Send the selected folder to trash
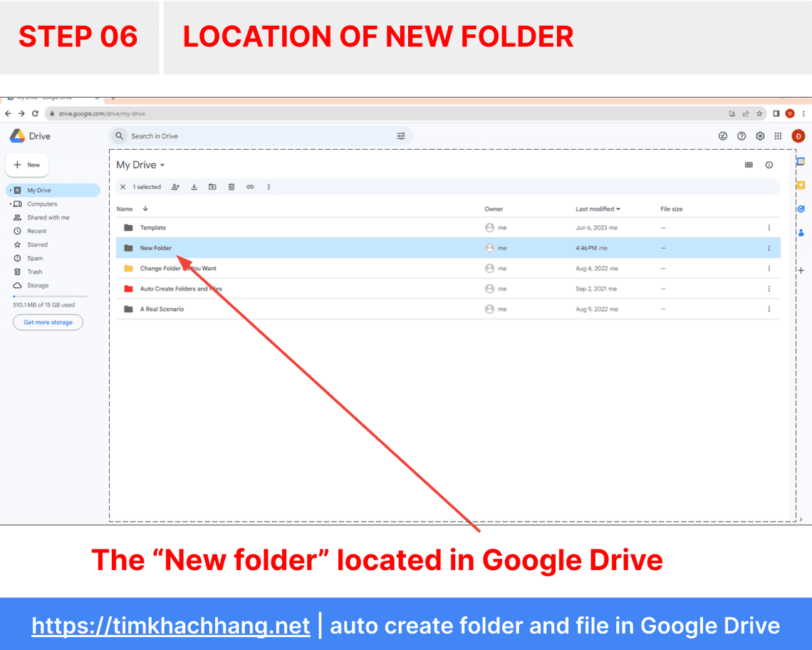The height and width of the screenshot is (650, 812). [231, 187]
